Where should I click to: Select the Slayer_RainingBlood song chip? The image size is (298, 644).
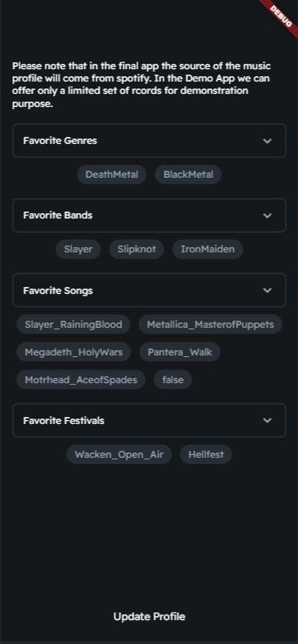(73, 325)
